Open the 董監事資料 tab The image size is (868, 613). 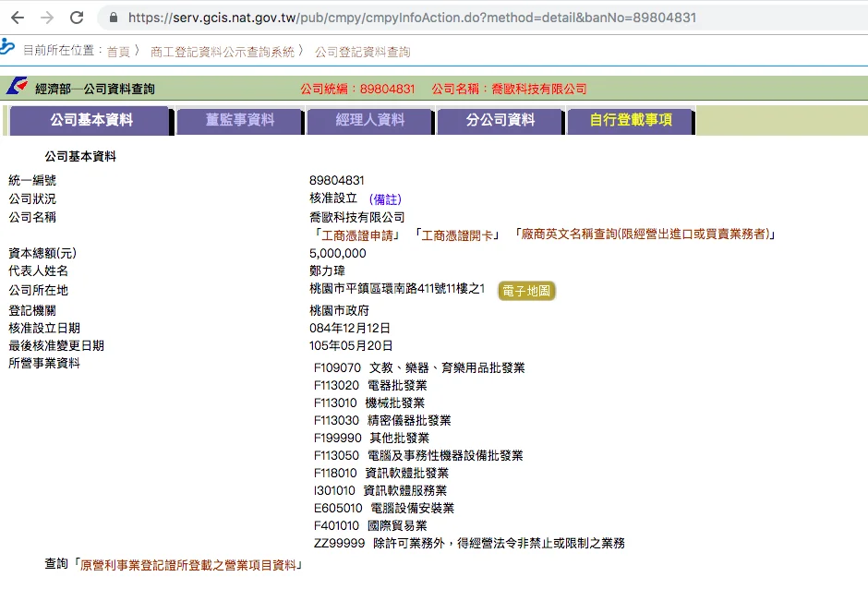click(239, 120)
